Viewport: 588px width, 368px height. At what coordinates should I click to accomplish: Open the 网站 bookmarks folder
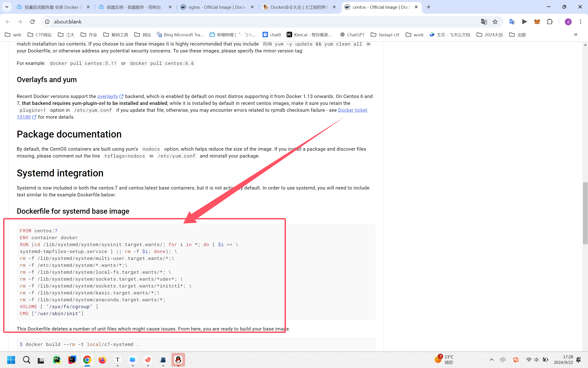pos(143,34)
